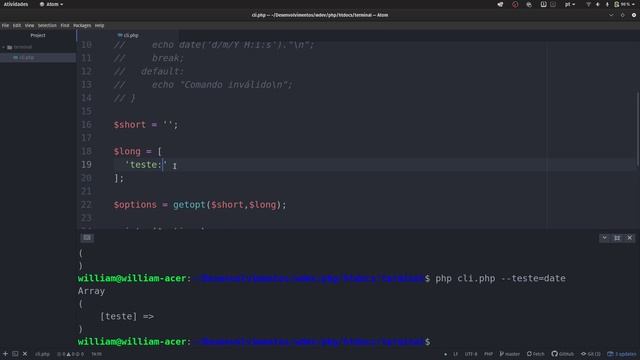
Task: Open linter issues count in status bar
Action: tap(70, 354)
